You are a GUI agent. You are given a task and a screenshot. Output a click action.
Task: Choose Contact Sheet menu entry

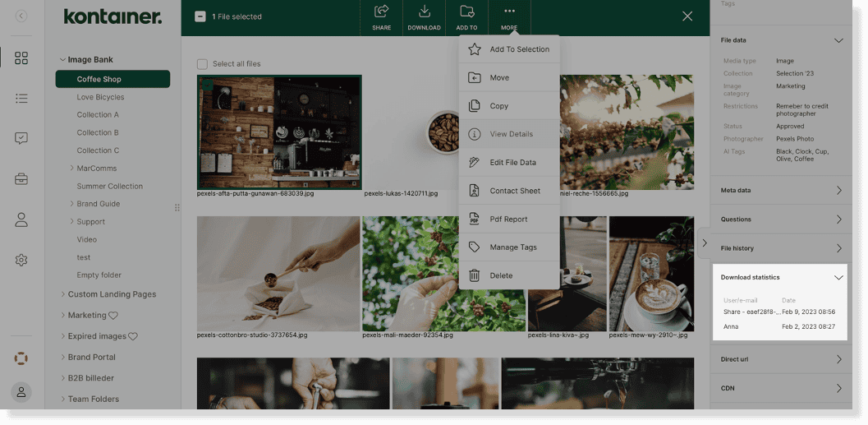point(509,191)
